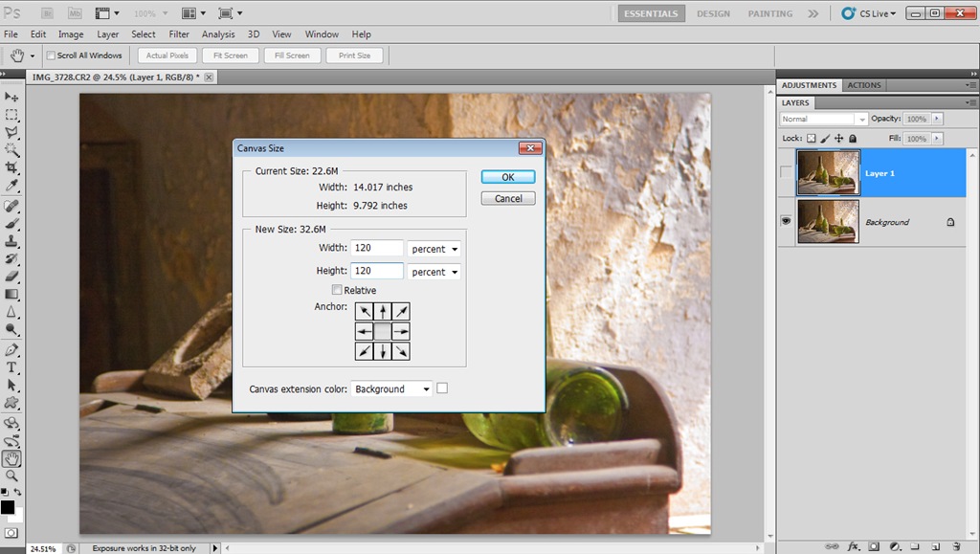Enable the Relative checkbox

(337, 290)
